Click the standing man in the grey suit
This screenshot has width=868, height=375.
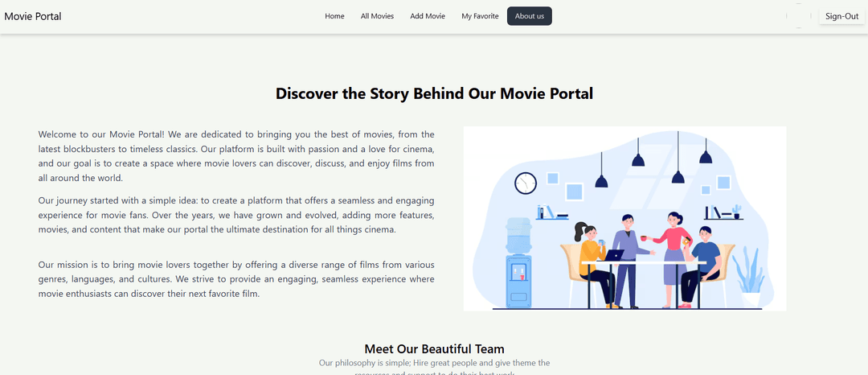point(627,261)
